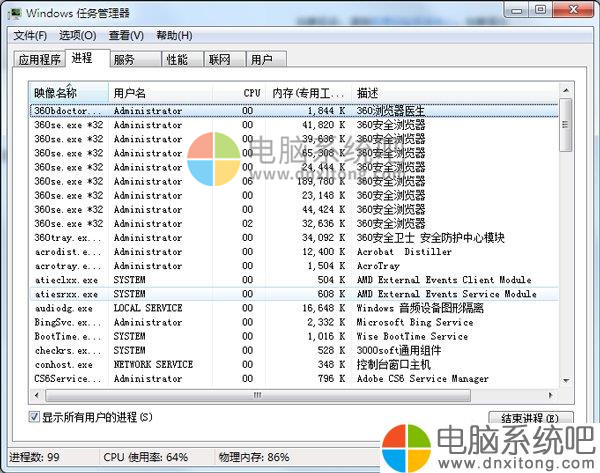The width and height of the screenshot is (600, 473).
Task: Sort processes by the CPU column header
Action: pyautogui.click(x=252, y=92)
